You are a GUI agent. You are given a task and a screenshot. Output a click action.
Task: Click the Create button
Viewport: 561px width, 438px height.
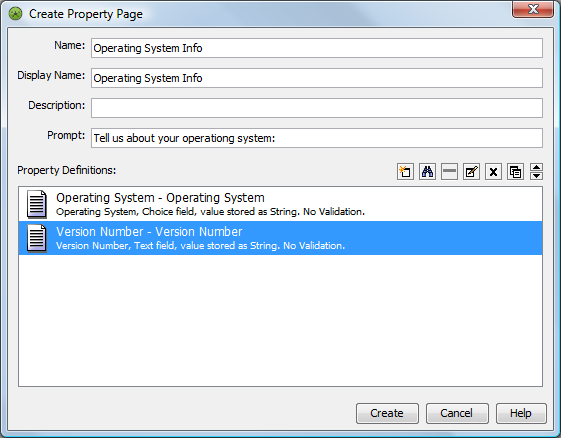pyautogui.click(x=387, y=413)
